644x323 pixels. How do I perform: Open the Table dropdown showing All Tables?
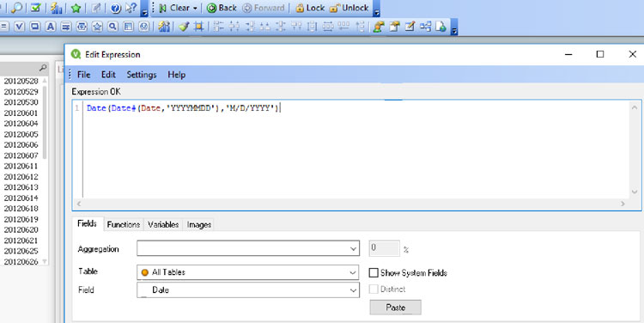(x=248, y=272)
